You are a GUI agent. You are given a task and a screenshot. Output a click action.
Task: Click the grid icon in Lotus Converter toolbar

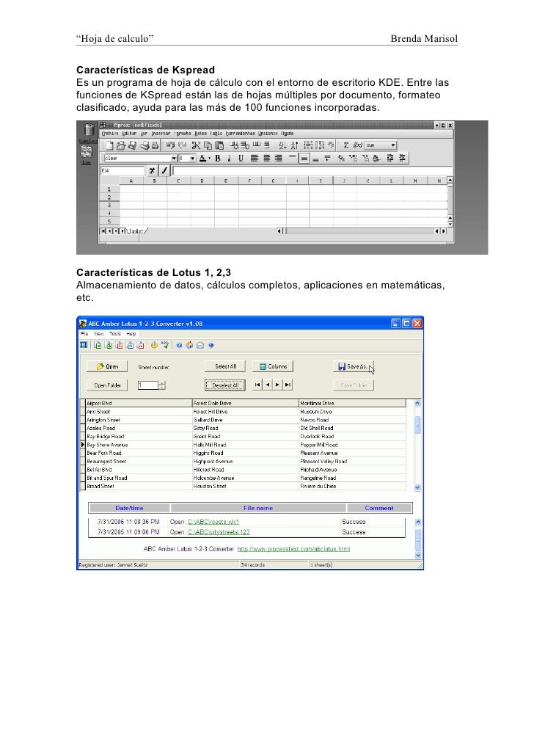[84, 345]
